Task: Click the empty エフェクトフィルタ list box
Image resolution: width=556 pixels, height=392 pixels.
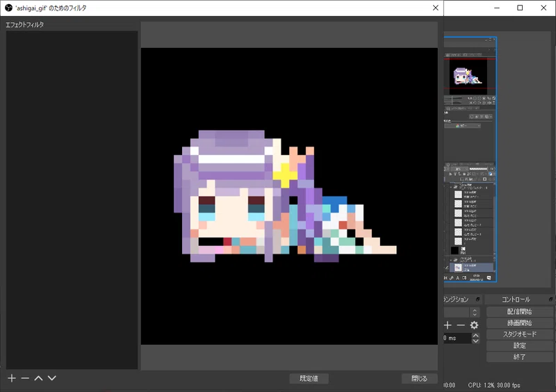Action: 72,200
